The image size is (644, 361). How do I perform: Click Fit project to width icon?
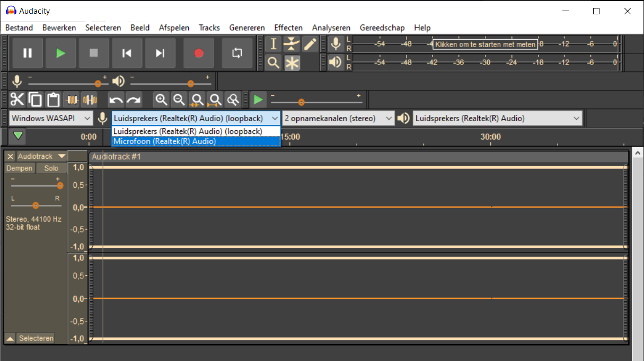(215, 100)
